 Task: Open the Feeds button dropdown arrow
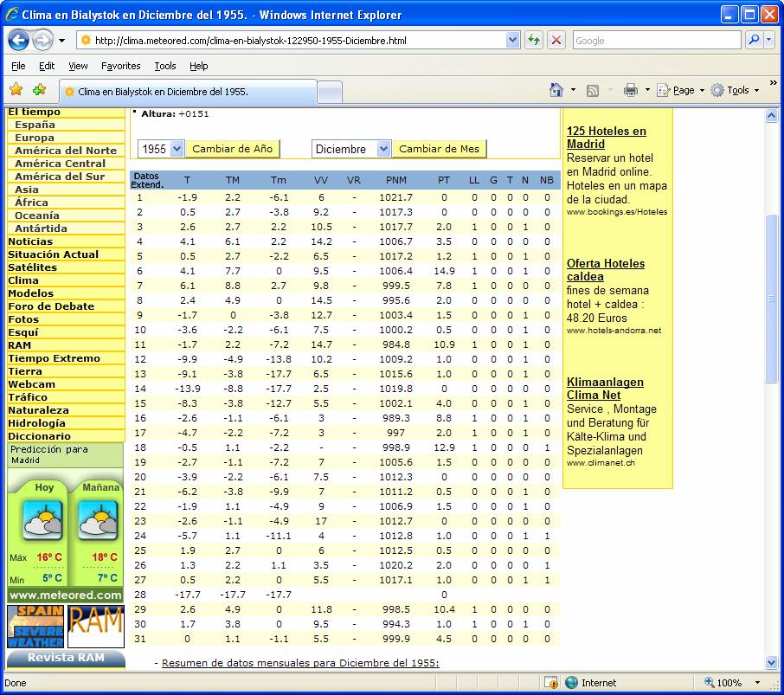[x=610, y=91]
